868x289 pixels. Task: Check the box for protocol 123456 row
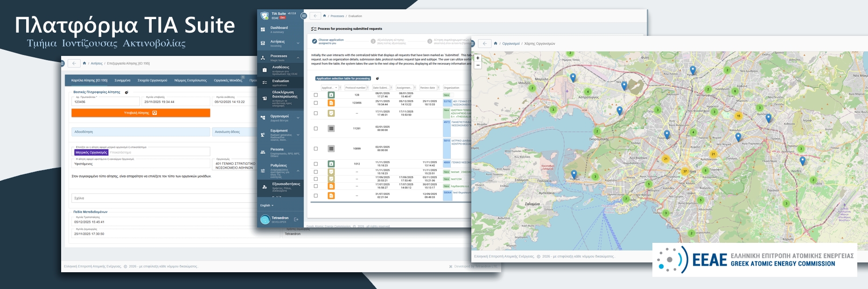click(316, 103)
